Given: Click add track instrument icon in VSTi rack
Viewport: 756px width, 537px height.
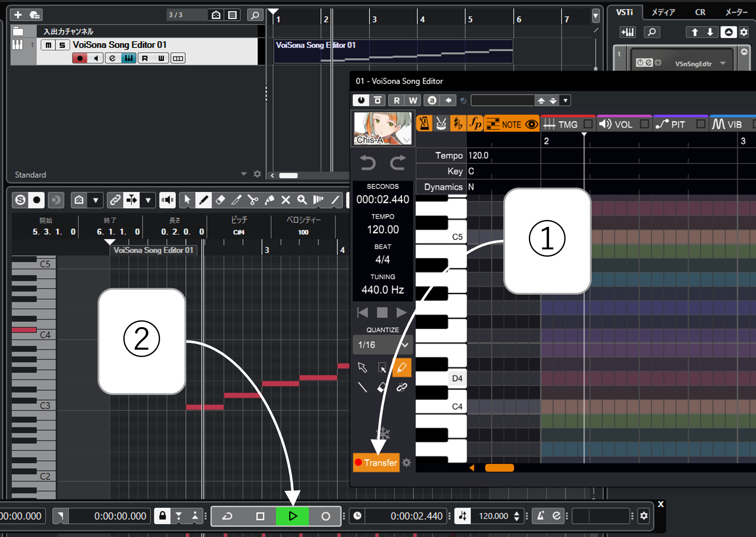Looking at the screenshot, I should pyautogui.click(x=628, y=33).
